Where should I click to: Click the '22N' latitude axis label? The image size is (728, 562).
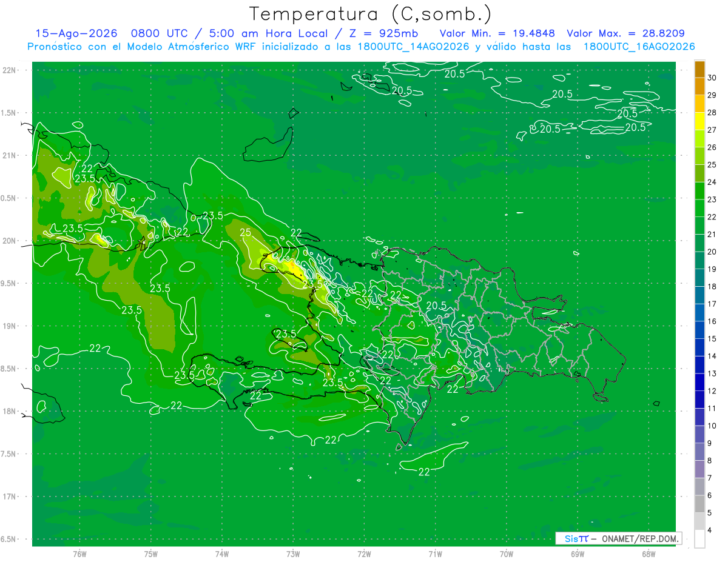(x=10, y=70)
